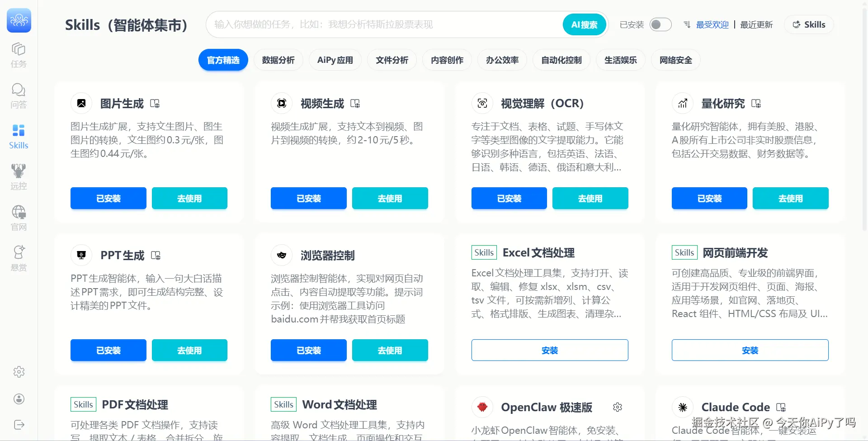Open the Excel文档处理 card title
Image resolution: width=868 pixels, height=441 pixels.
[x=538, y=253]
